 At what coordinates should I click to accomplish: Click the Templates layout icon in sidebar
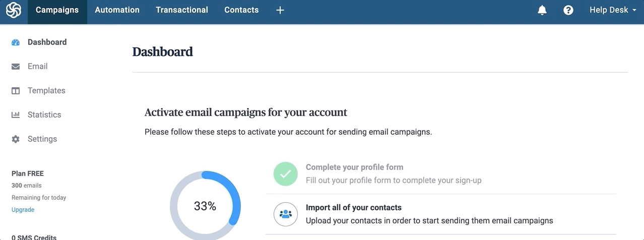[x=16, y=91]
